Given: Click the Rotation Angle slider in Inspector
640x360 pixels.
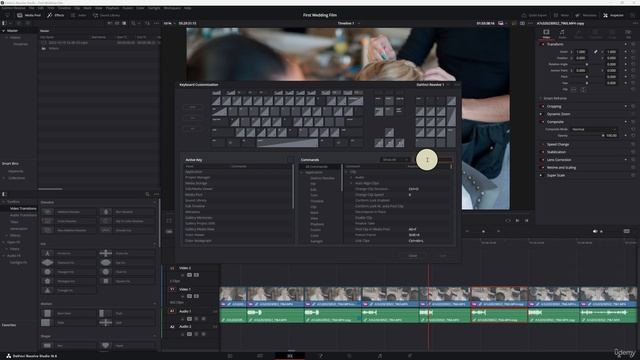Looking at the screenshot, I should click(587, 64).
